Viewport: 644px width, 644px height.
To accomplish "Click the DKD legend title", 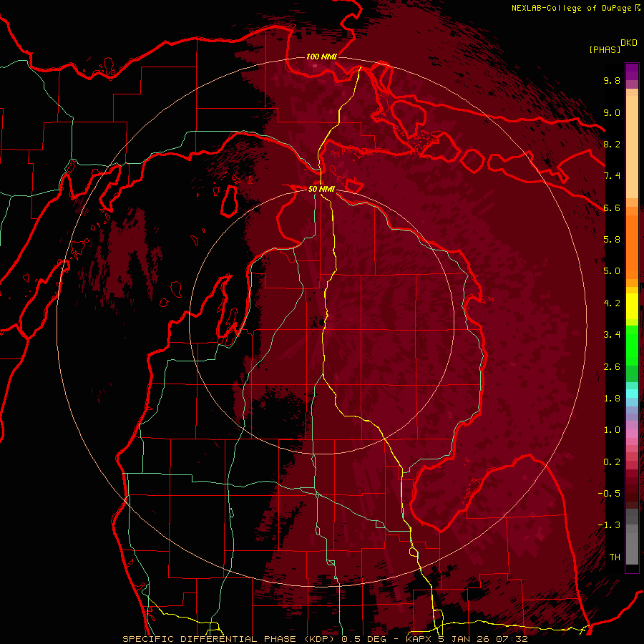I will tap(628, 43).
